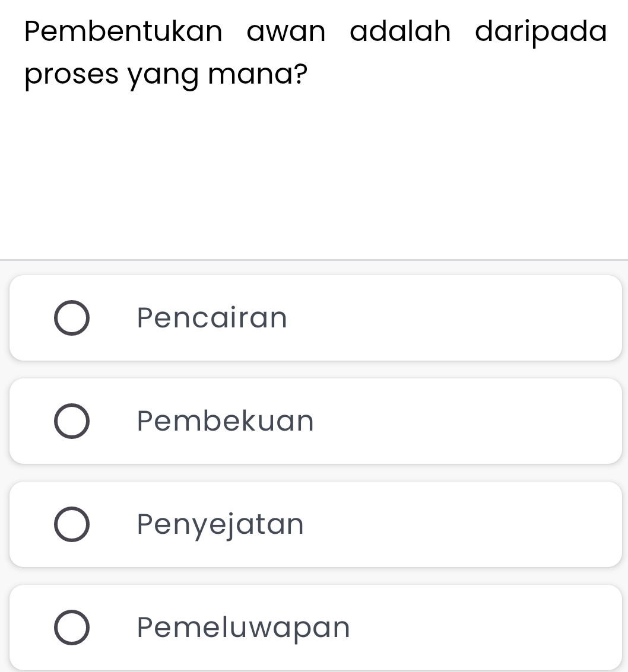Click the Pembekuan answer label

tap(225, 421)
